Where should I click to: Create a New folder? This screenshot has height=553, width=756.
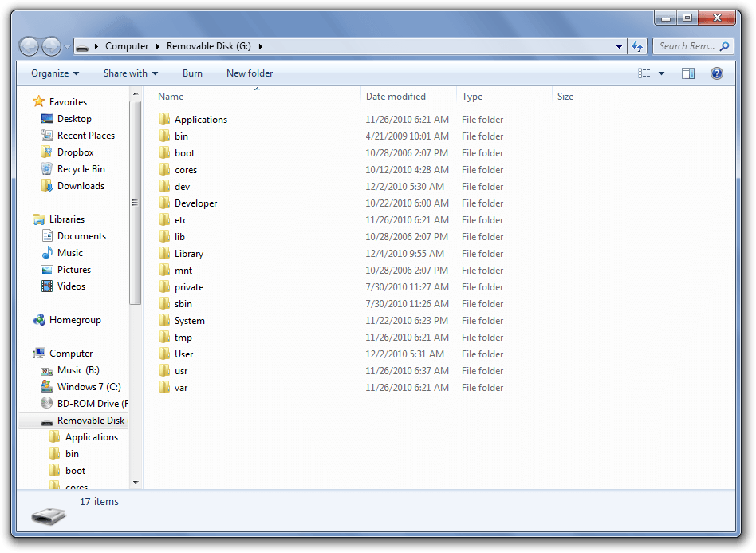[x=250, y=73]
